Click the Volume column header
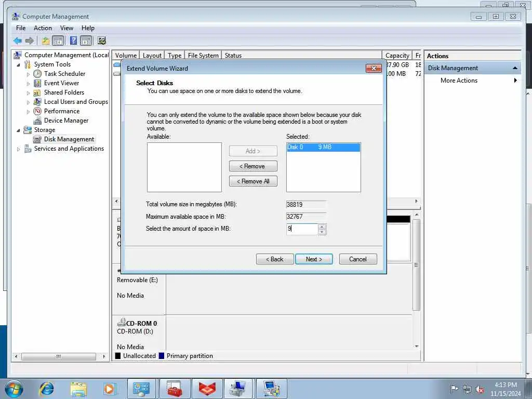The width and height of the screenshot is (532, 399). [x=126, y=55]
